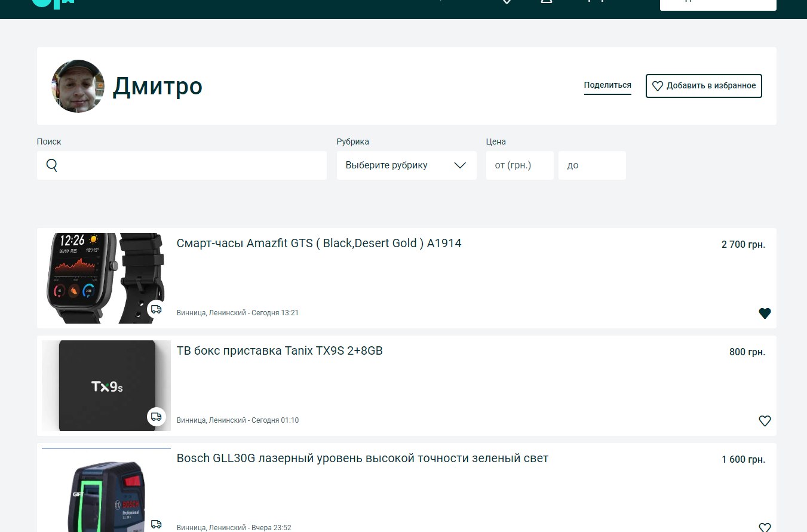This screenshot has width=807, height=532.
Task: Click the delivery truck icon on Bosch GLL30G listing
Action: [x=156, y=524]
